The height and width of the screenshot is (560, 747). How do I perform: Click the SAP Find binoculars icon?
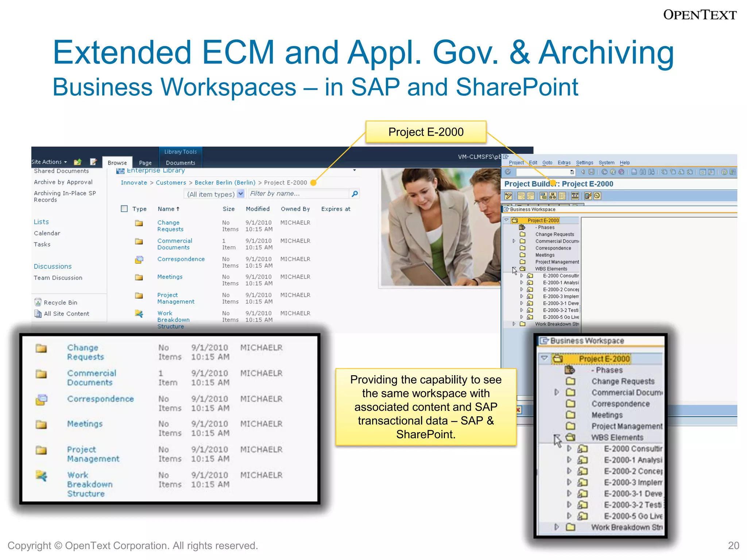(643, 172)
